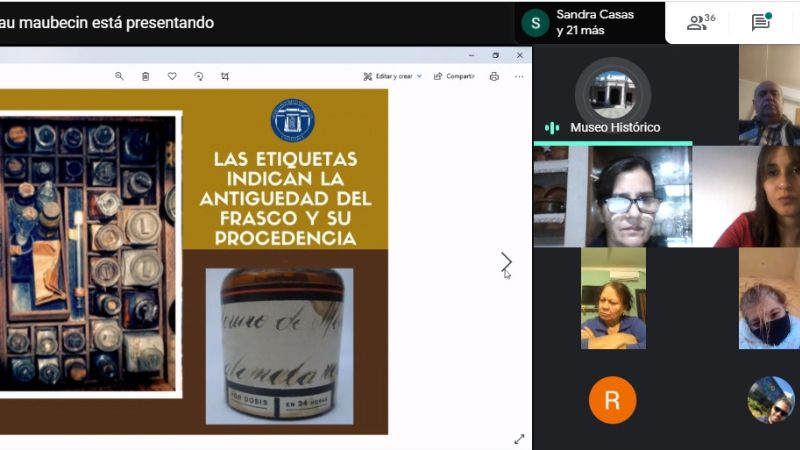The image size is (800, 450).
Task: Click the blue university logo on slide
Action: pos(292,120)
